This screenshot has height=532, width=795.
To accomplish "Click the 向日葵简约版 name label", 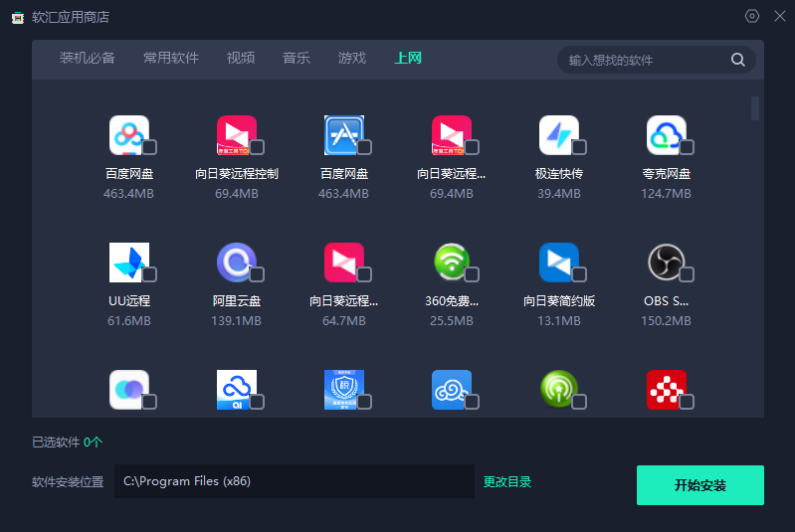I will pyautogui.click(x=559, y=301).
